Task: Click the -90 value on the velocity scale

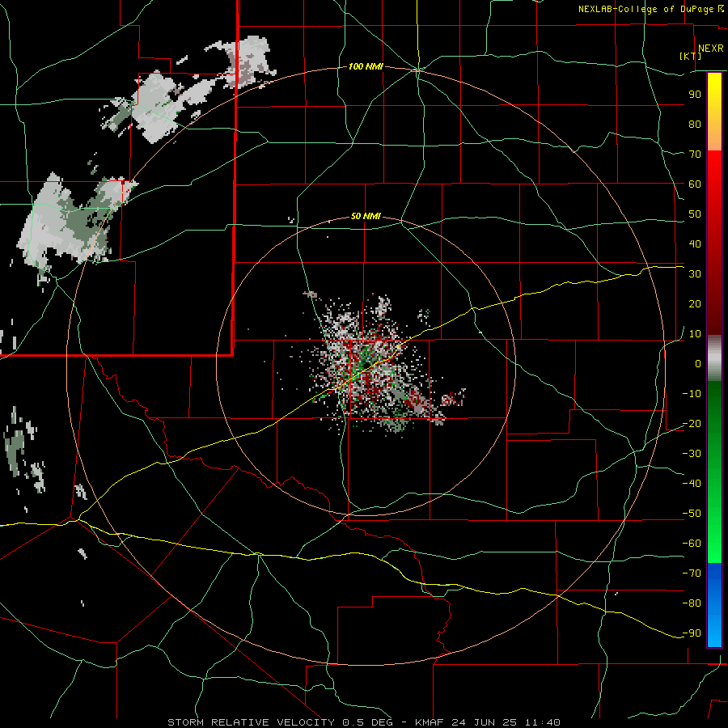Action: pos(692,633)
